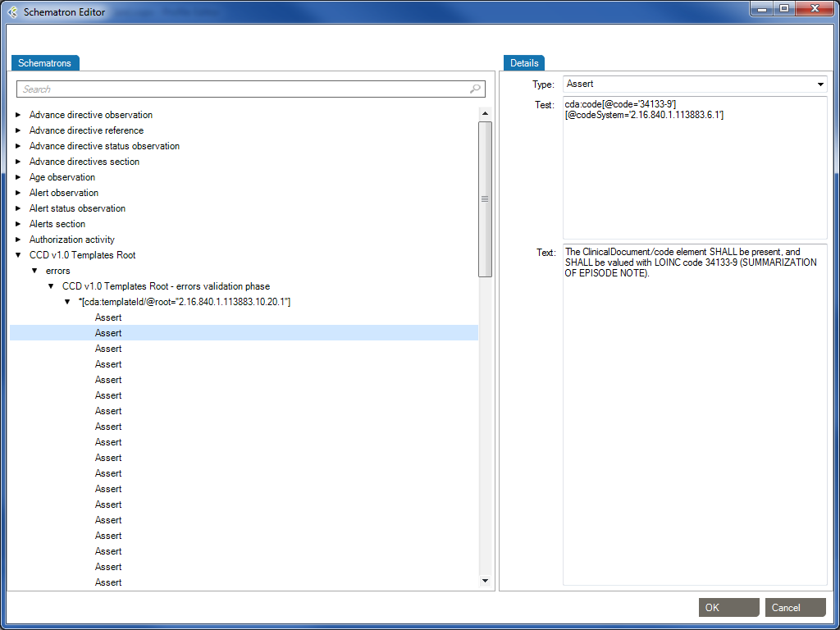Collapse the errors node
Screen dimensions: 840x630
point(34,271)
